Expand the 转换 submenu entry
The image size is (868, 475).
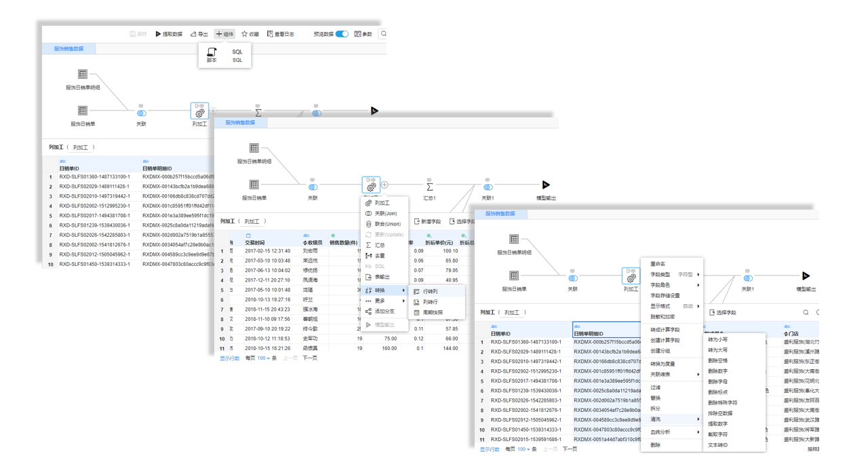tap(385, 290)
